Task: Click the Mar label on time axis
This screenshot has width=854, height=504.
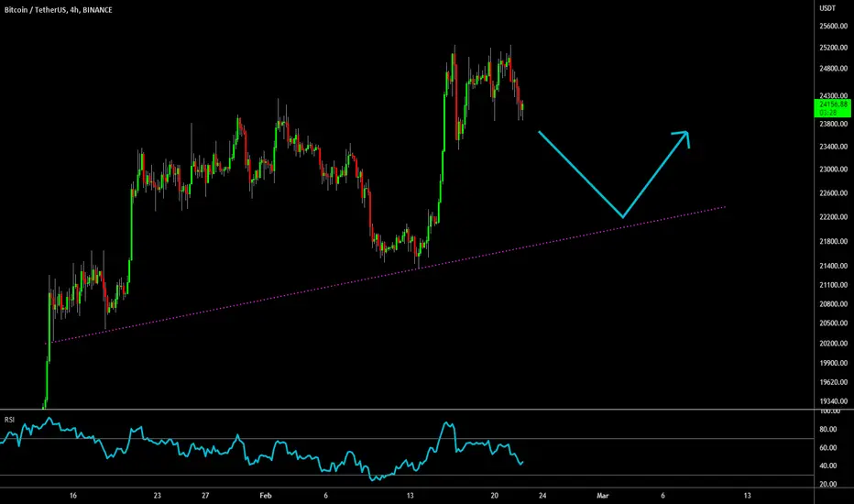Action: click(602, 495)
